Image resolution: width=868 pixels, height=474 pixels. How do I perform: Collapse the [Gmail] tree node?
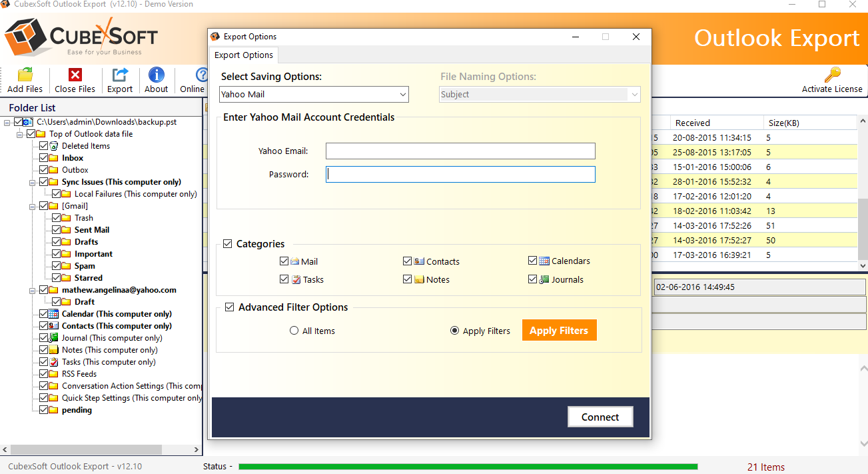pyautogui.click(x=33, y=206)
